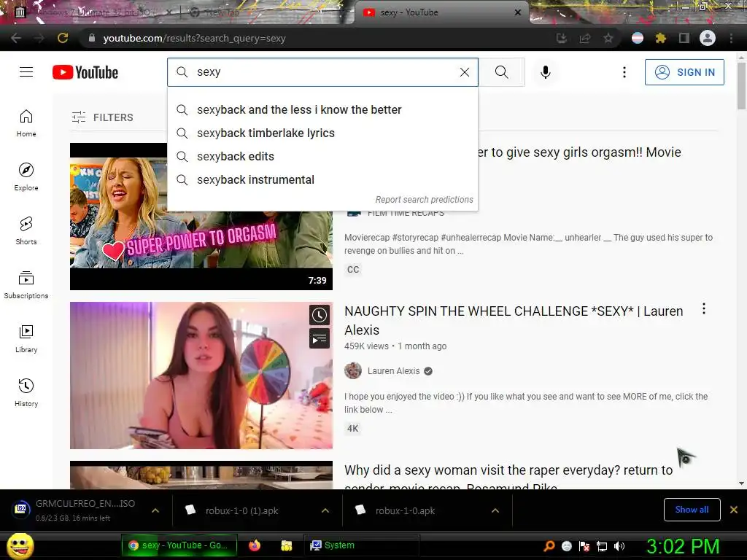
Task: Open action menu for Naughty Spin video
Action: point(704,309)
